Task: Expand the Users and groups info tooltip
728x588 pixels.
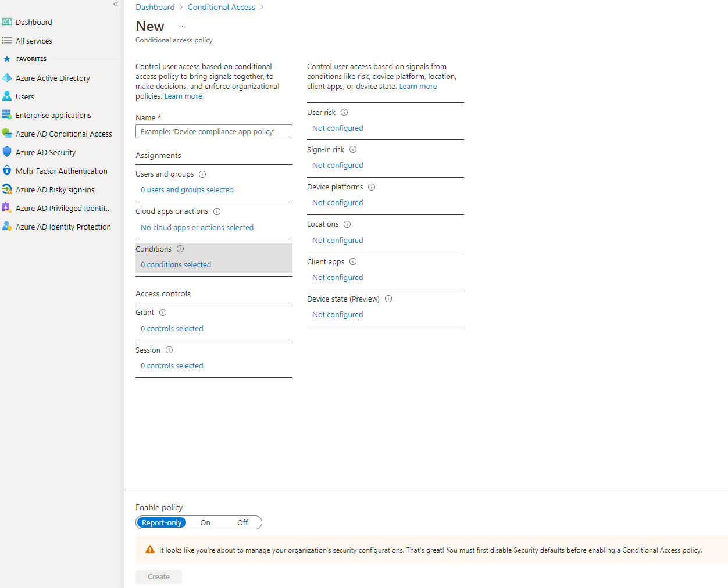Action: click(202, 174)
